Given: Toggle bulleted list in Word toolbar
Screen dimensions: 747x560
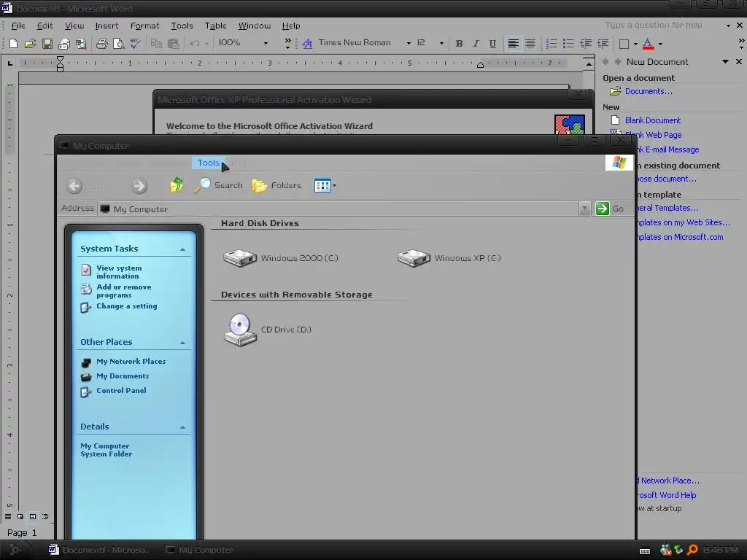Looking at the screenshot, I should coord(568,44).
